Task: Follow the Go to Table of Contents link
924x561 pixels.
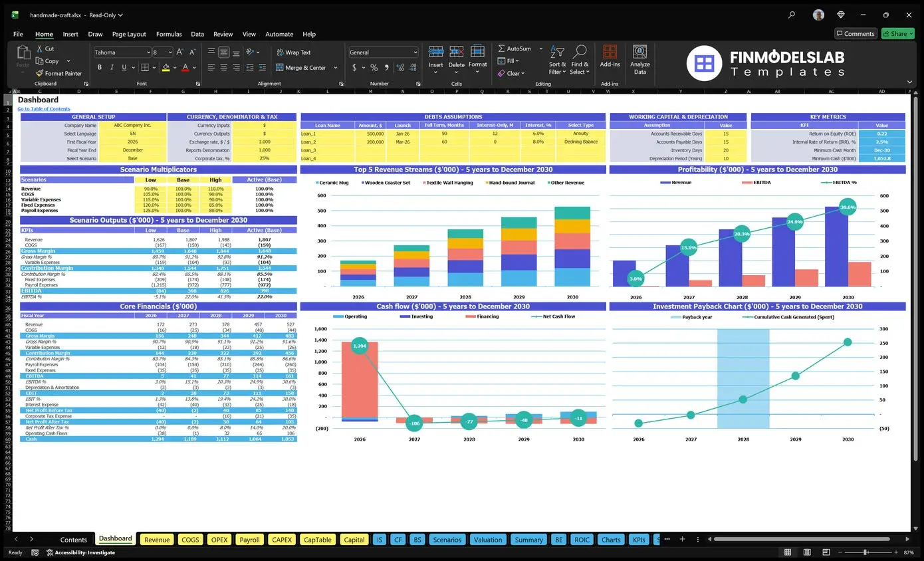Action: (x=44, y=109)
